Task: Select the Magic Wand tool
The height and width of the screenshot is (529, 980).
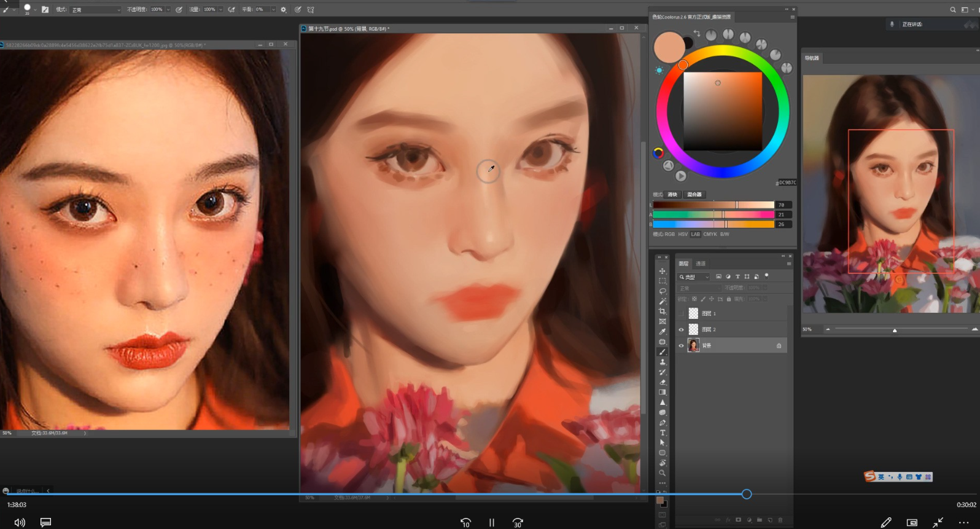Action: tap(662, 301)
